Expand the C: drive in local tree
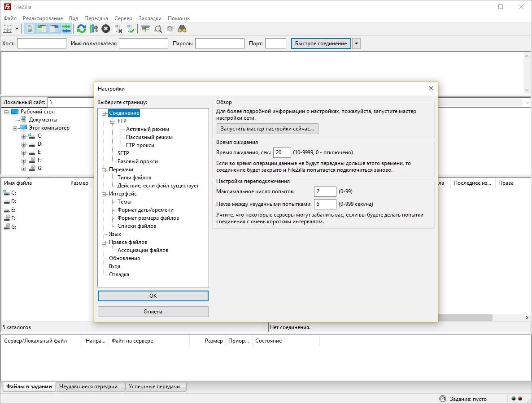This screenshot has height=404, width=532. coord(23,136)
